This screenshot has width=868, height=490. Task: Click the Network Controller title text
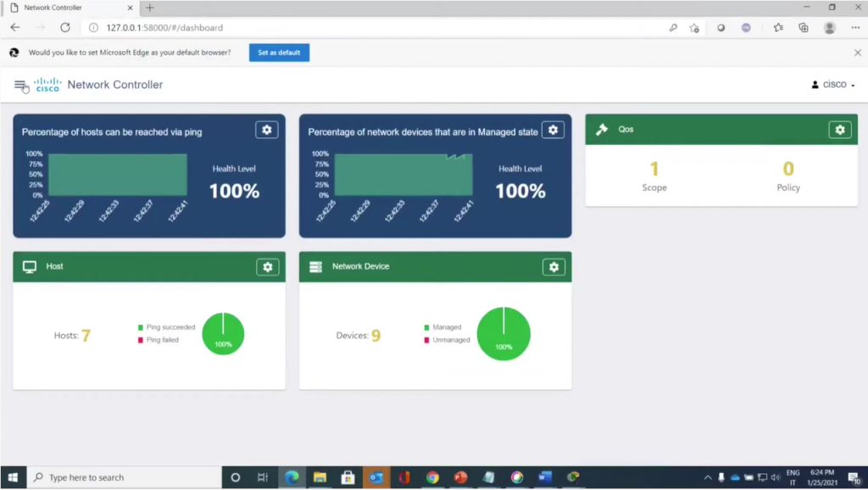[x=115, y=85]
